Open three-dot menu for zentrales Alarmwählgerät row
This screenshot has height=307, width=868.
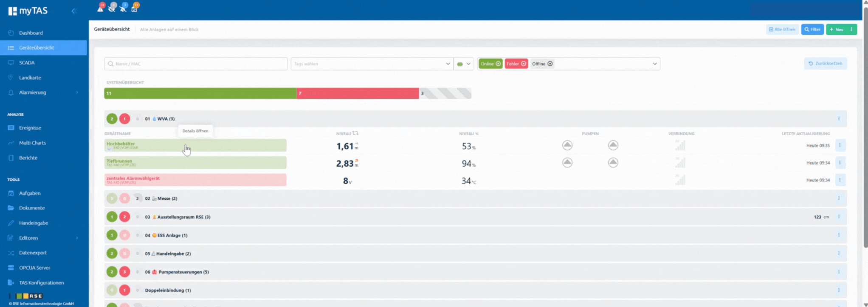tap(840, 180)
